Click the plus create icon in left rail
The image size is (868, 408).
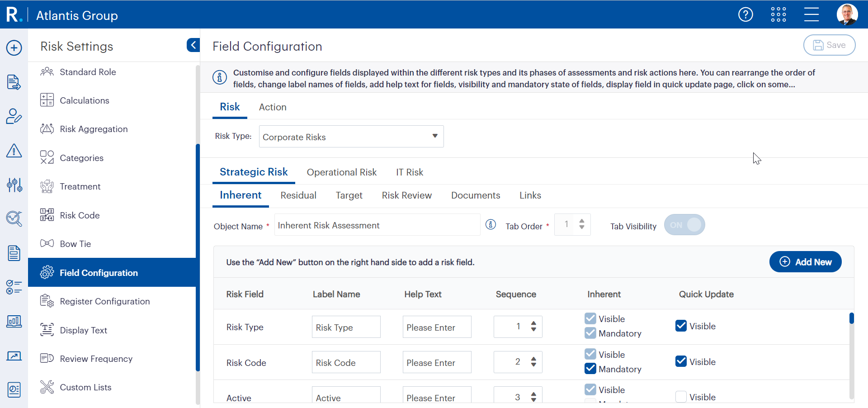coord(14,47)
